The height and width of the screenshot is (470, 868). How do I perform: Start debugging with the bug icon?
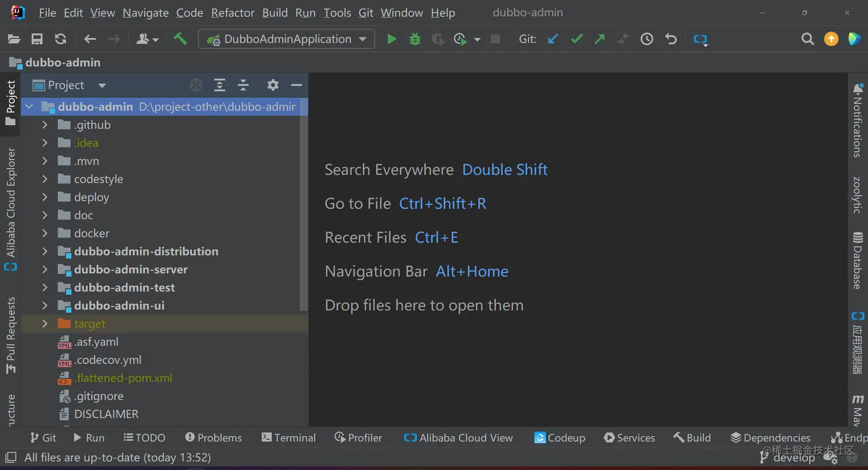[x=414, y=39]
